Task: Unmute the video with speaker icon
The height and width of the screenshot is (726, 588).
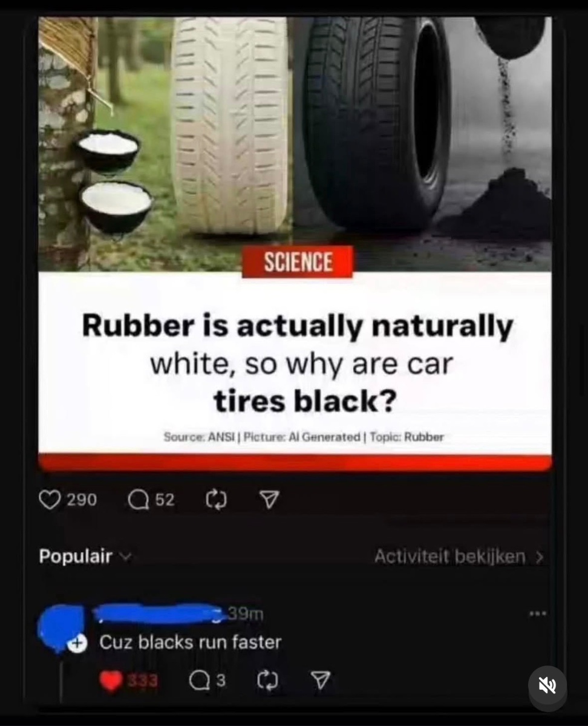Action: 547,685
